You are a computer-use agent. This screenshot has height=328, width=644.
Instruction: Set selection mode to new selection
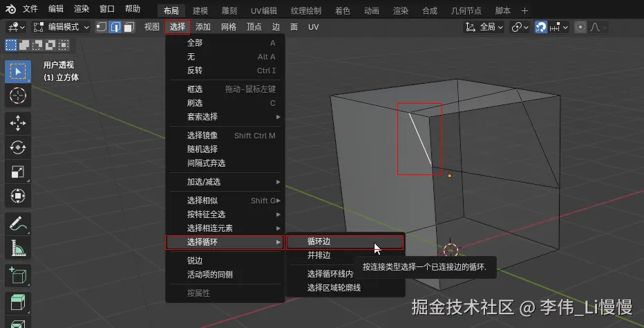(x=10, y=45)
